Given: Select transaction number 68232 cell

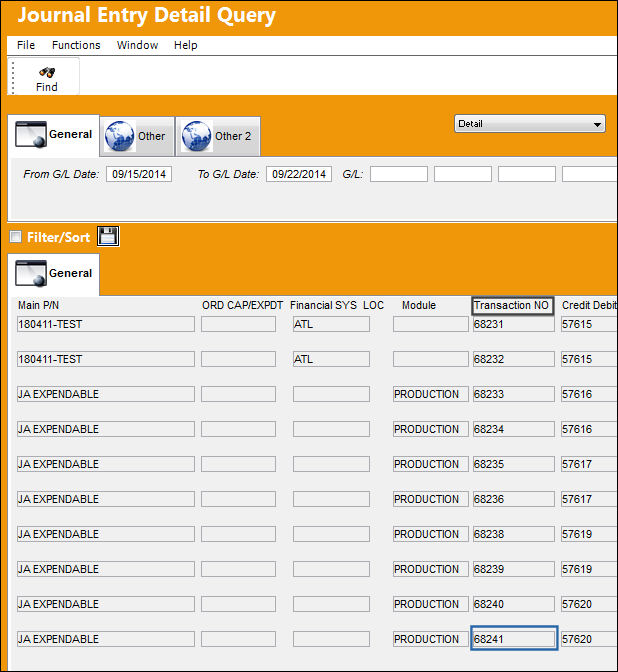Looking at the screenshot, I should 513,359.
